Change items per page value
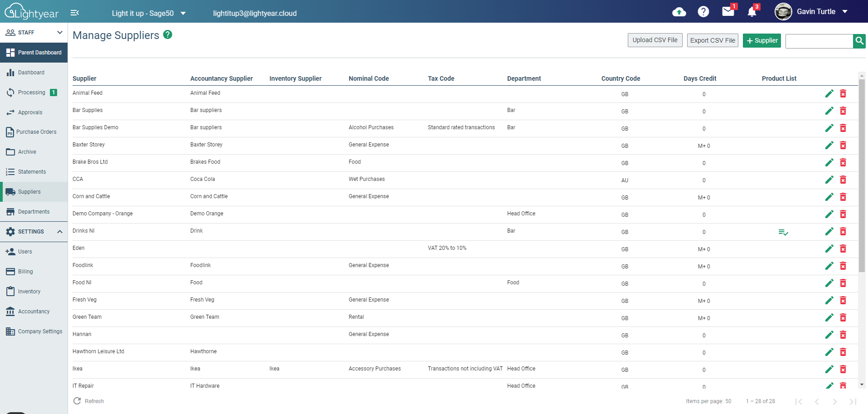 [728, 401]
